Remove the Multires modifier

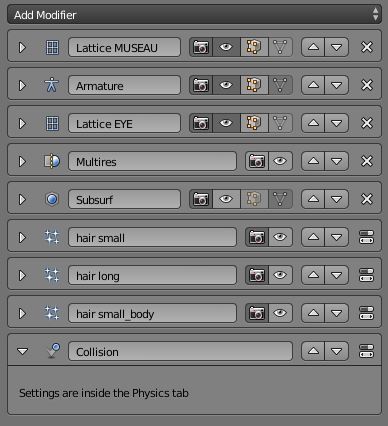[367, 161]
